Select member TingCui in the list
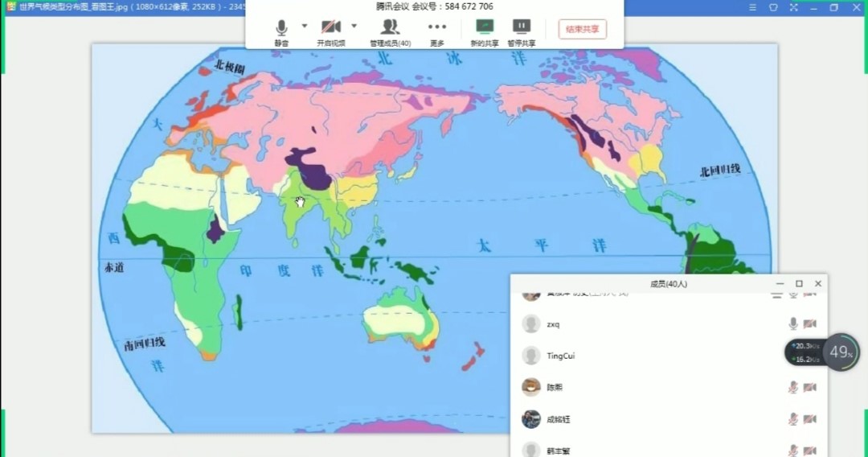Viewport: 868px width, 457px height. tap(561, 356)
